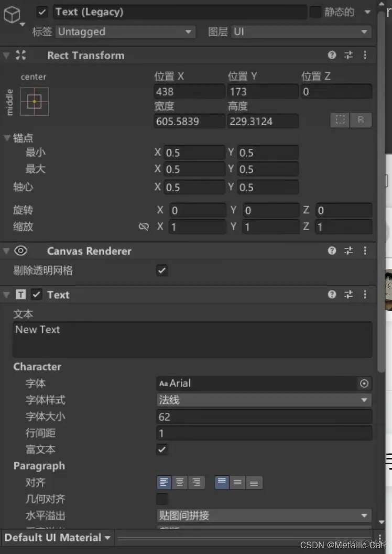This screenshot has width=392, height=554.
Task: Click the New Text content area
Action: coord(192,340)
